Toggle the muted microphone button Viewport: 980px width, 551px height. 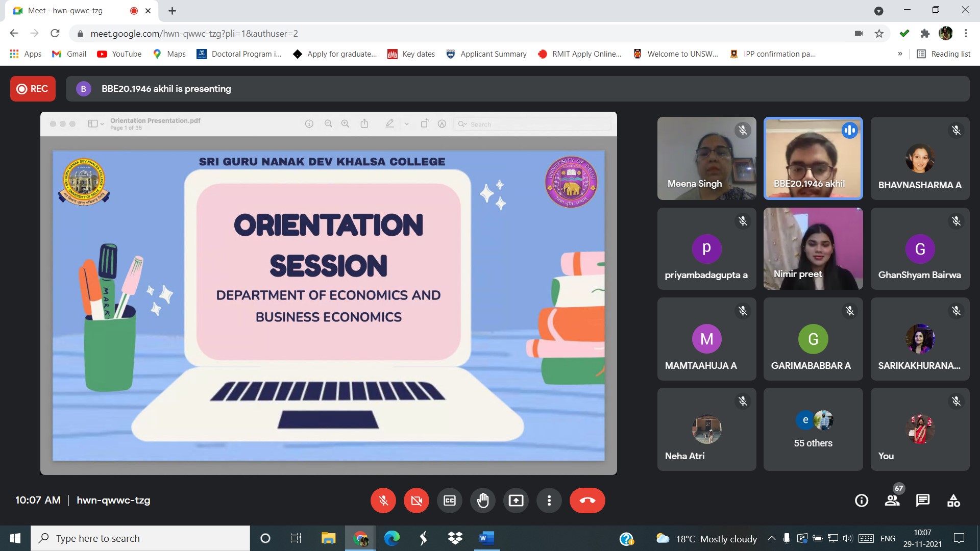(x=383, y=500)
